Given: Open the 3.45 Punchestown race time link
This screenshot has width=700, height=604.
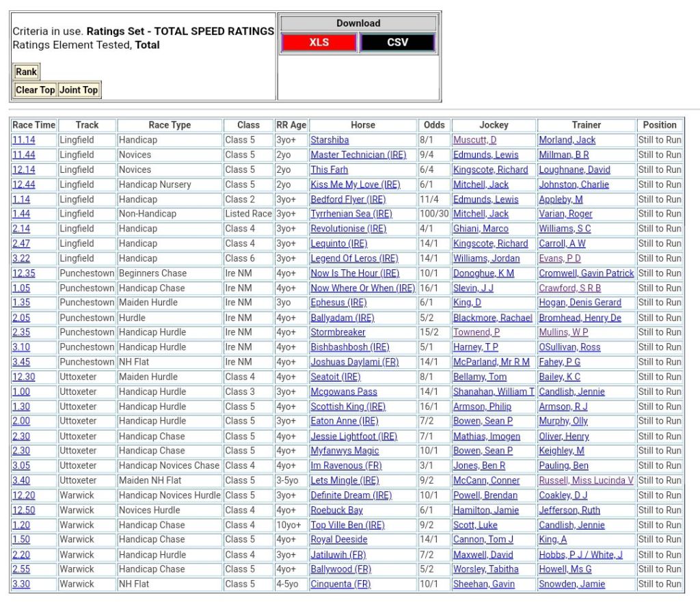Looking at the screenshot, I should (21, 362).
